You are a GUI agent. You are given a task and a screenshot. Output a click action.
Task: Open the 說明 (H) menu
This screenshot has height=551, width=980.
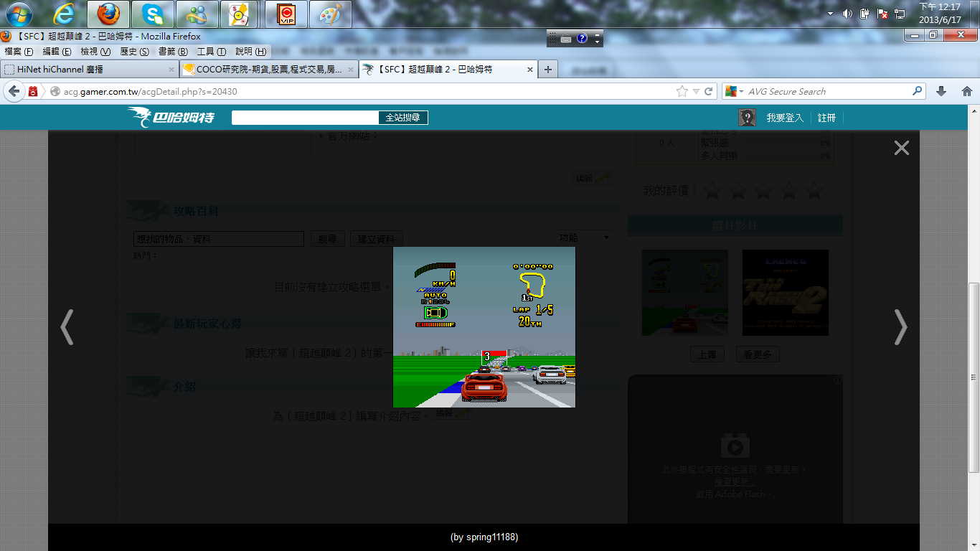coord(250,52)
